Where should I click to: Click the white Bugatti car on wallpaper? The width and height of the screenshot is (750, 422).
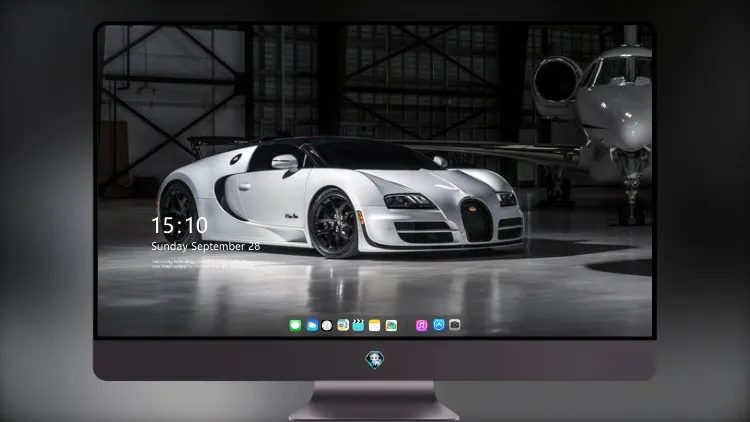(341, 197)
